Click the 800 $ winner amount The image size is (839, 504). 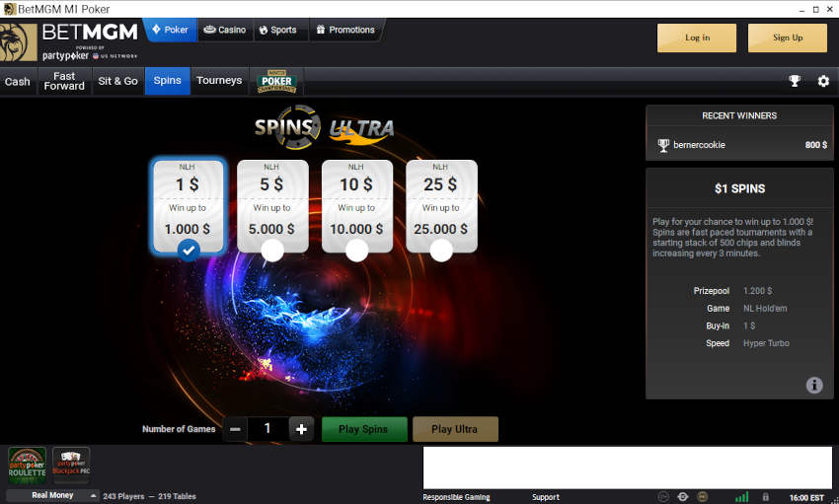click(x=816, y=145)
